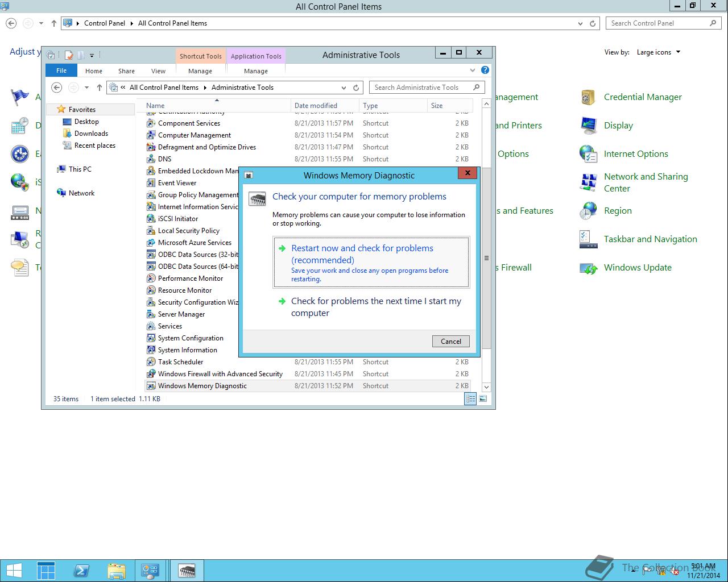Screen dimensions: 728x582
Task: Expand Administrative Tools address history dropdown
Action: pyautogui.click(x=344, y=88)
